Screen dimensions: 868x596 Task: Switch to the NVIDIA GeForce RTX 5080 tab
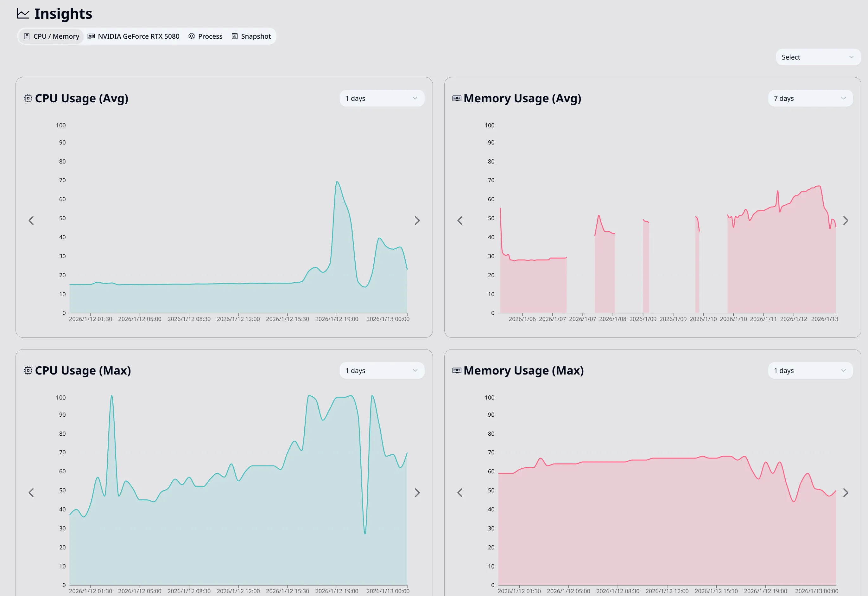point(134,36)
